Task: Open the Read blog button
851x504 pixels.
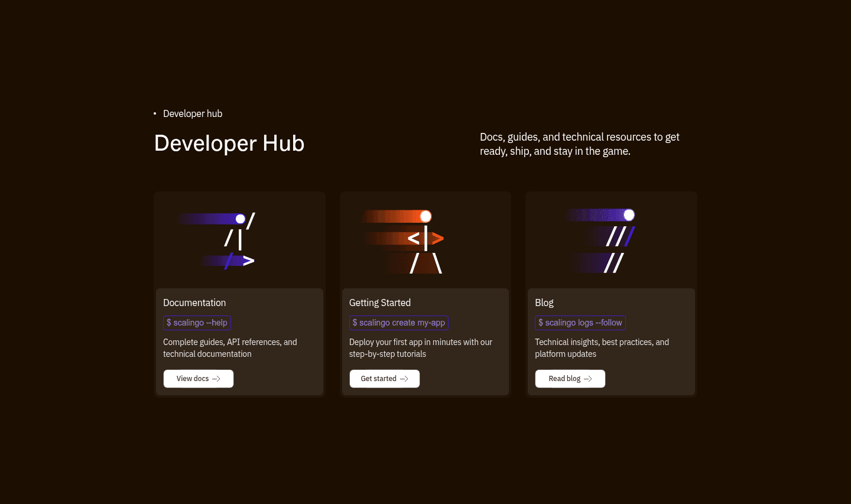Action: click(570, 379)
